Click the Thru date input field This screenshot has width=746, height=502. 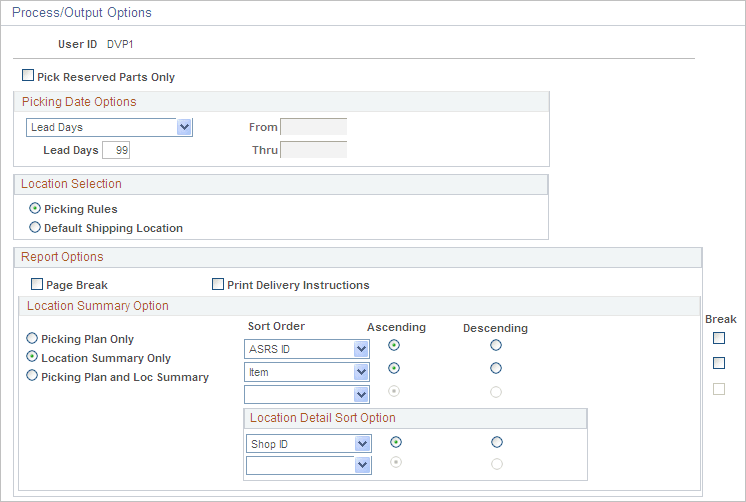pyautogui.click(x=314, y=150)
